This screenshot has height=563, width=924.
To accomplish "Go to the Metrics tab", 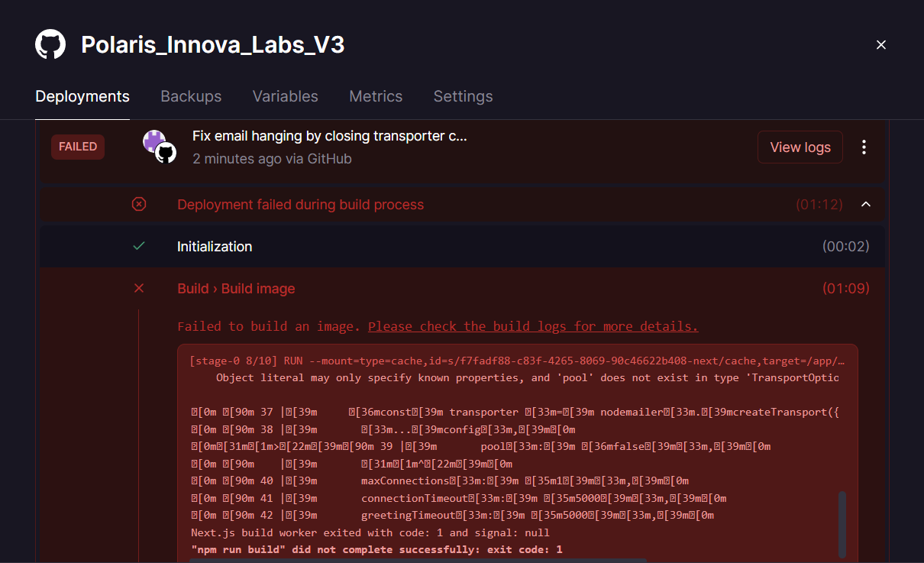I will click(376, 96).
